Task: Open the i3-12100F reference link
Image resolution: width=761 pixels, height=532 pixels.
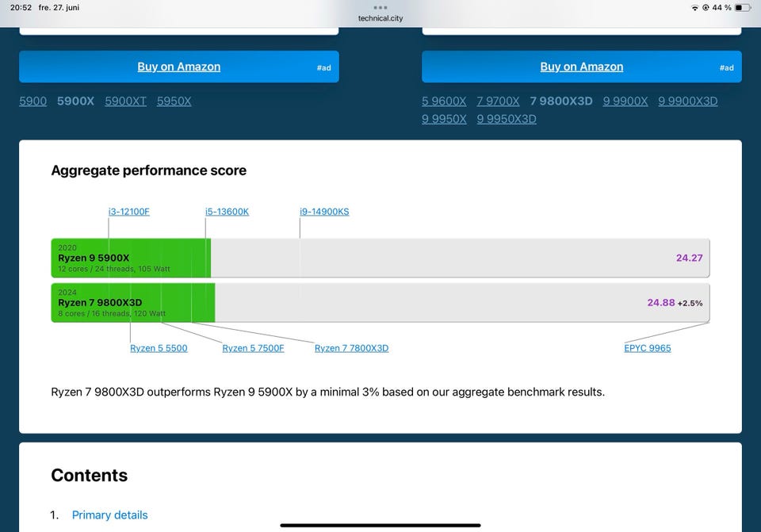Action: pos(128,212)
